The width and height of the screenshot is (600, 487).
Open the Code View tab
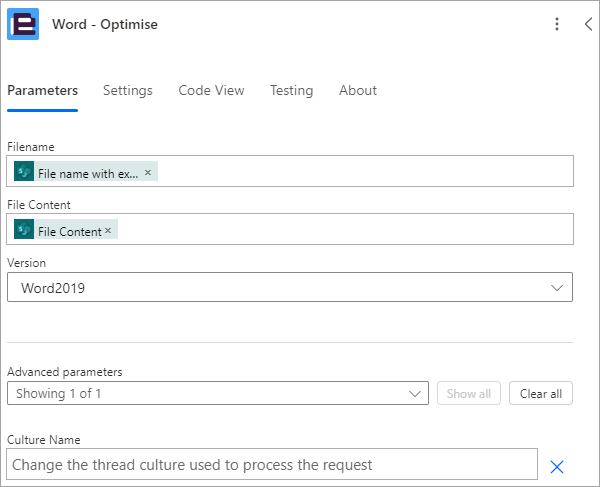pyautogui.click(x=211, y=91)
